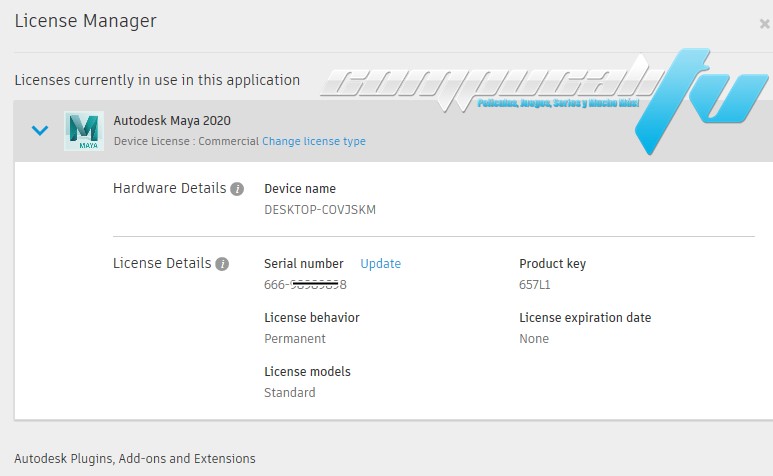Close the License Manager dialog
773x476 pixels.
765,24
